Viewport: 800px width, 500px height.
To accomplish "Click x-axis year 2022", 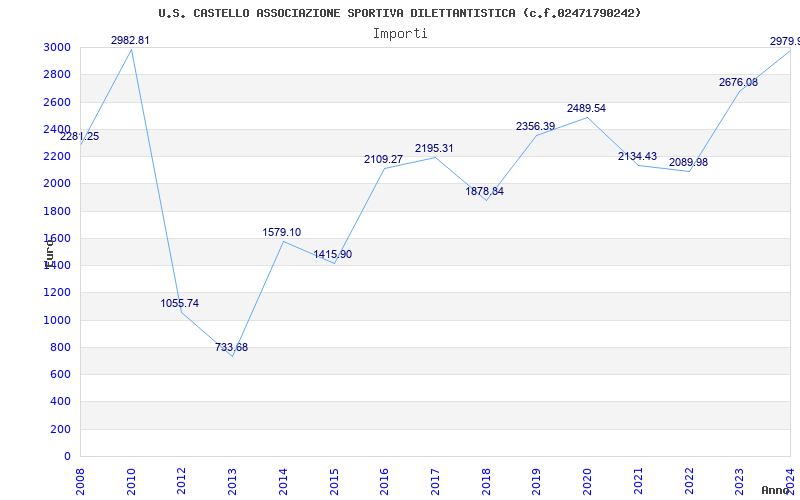I will pos(689,482).
